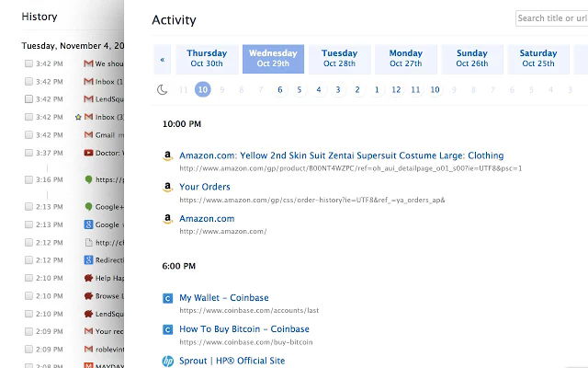Jump to the 5 hour marker next to 6

click(300, 90)
